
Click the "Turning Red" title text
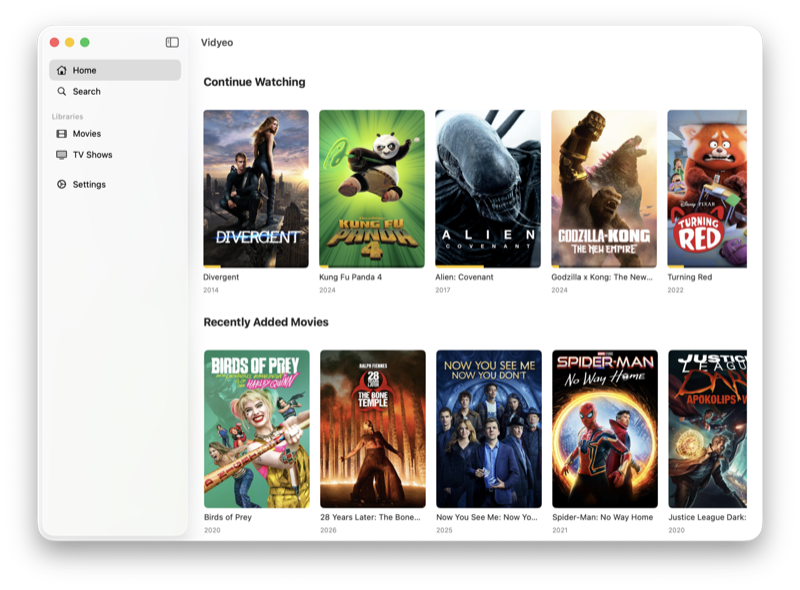(690, 277)
